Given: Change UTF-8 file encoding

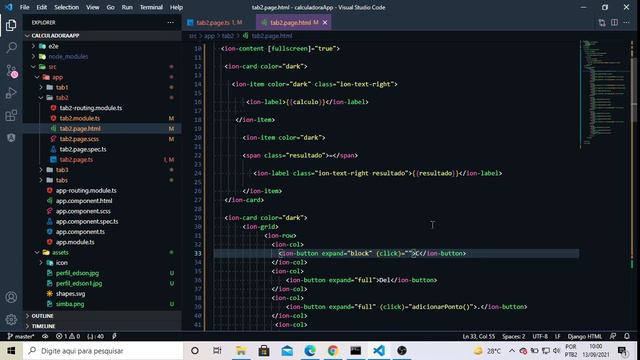Looking at the screenshot, I should (x=540, y=336).
